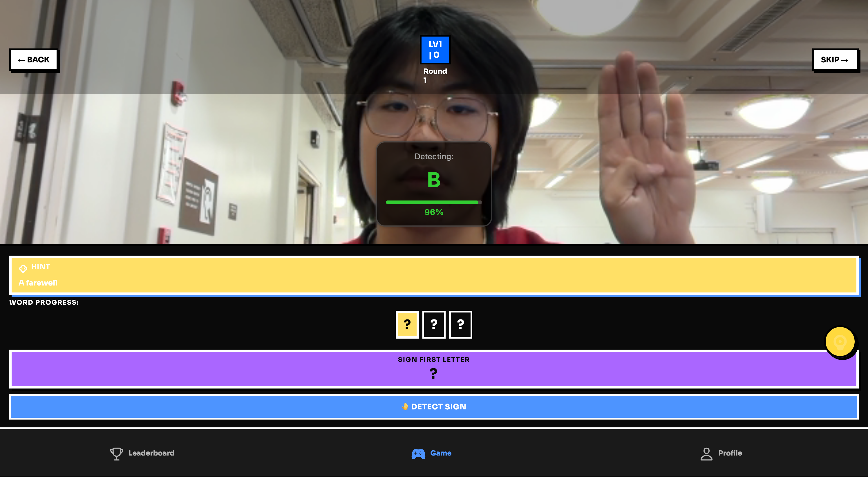Select the third letter box
868x477 pixels.
tap(460, 324)
